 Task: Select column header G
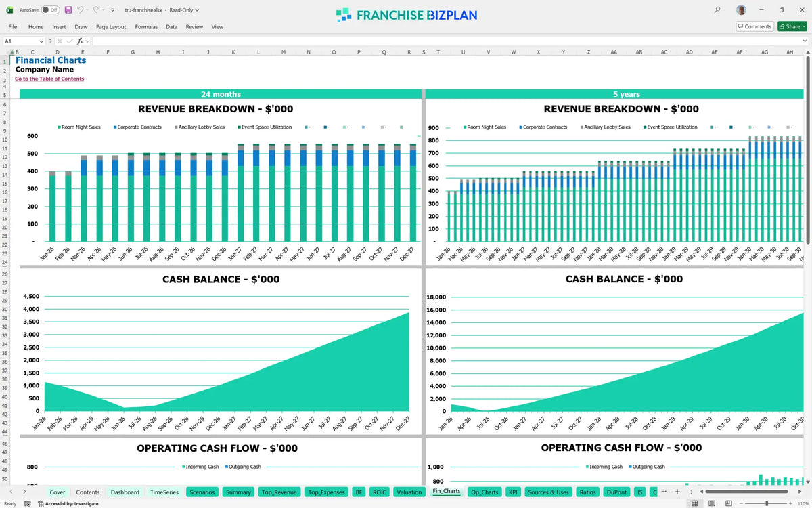pyautogui.click(x=132, y=51)
